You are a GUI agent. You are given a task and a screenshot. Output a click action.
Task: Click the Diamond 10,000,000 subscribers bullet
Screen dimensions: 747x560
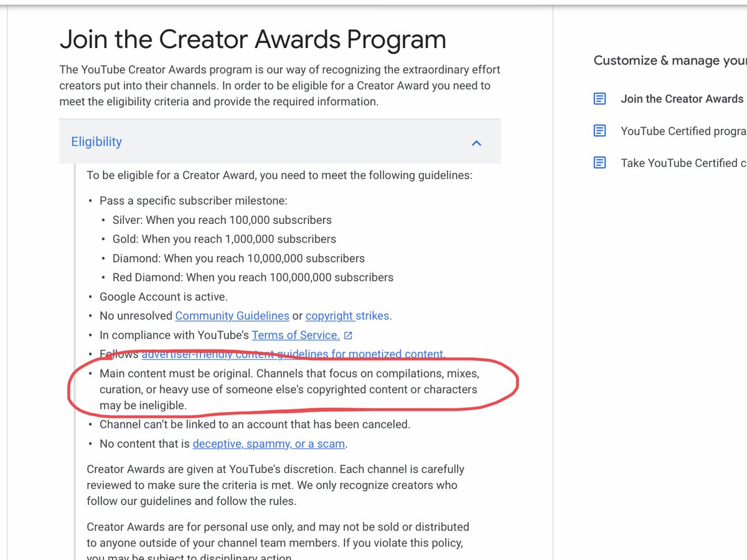pyautogui.click(x=238, y=258)
